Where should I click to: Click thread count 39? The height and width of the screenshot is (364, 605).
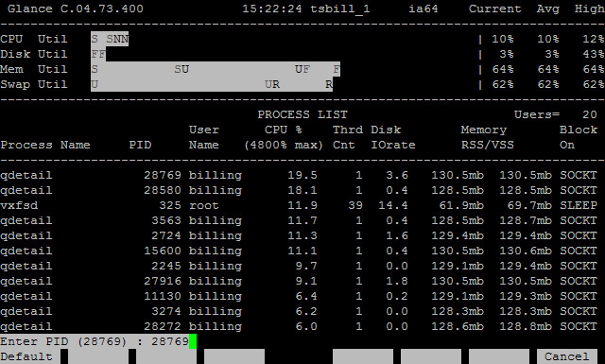tap(355, 205)
